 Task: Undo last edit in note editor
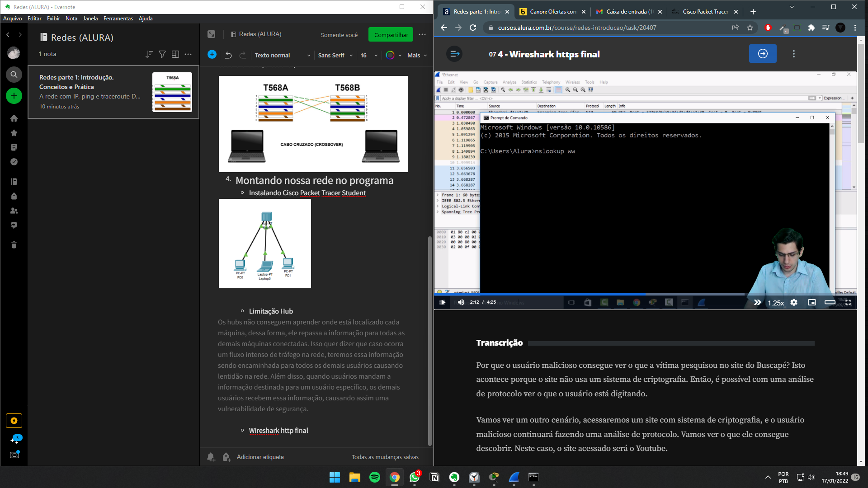tap(228, 55)
